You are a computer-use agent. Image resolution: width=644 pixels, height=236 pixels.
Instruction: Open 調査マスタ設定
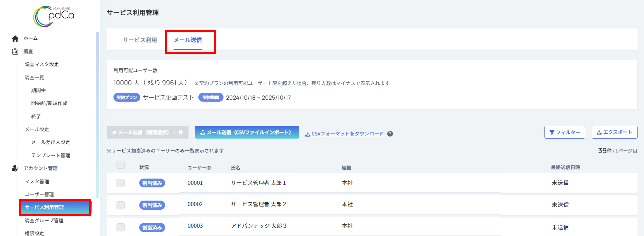coord(42,64)
